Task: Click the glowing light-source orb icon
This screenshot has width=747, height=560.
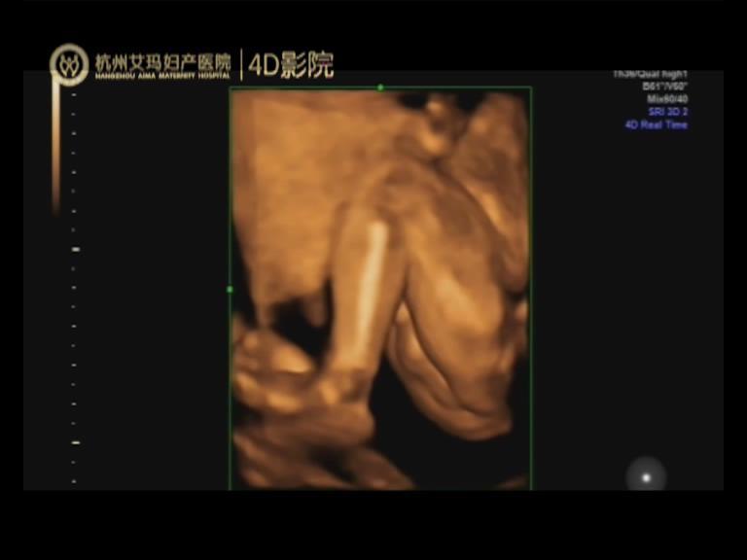Action: [645, 476]
